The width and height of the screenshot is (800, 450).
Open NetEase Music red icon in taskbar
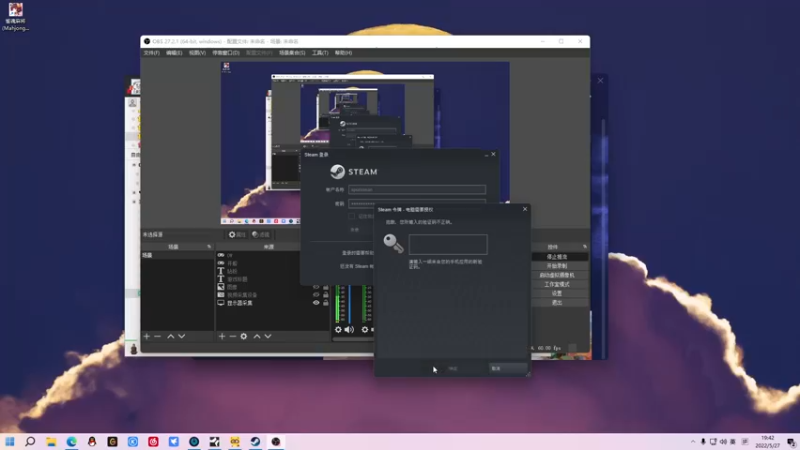coord(153,441)
